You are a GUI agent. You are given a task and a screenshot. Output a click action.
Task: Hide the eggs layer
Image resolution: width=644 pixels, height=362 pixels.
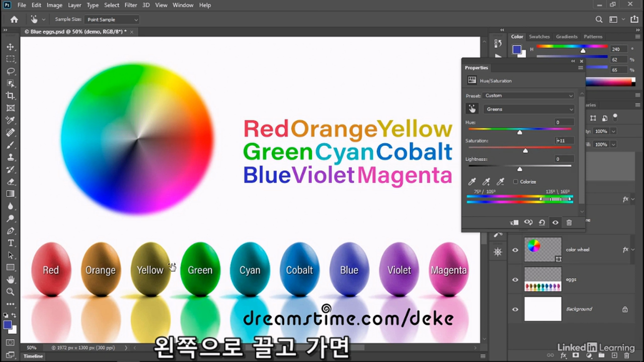[515, 279]
